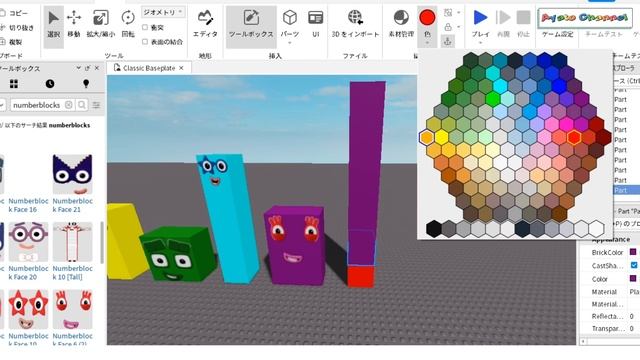Viewport: 640px width, 360px height.
Task: Select the small red block in viewport
Action: pos(361,276)
